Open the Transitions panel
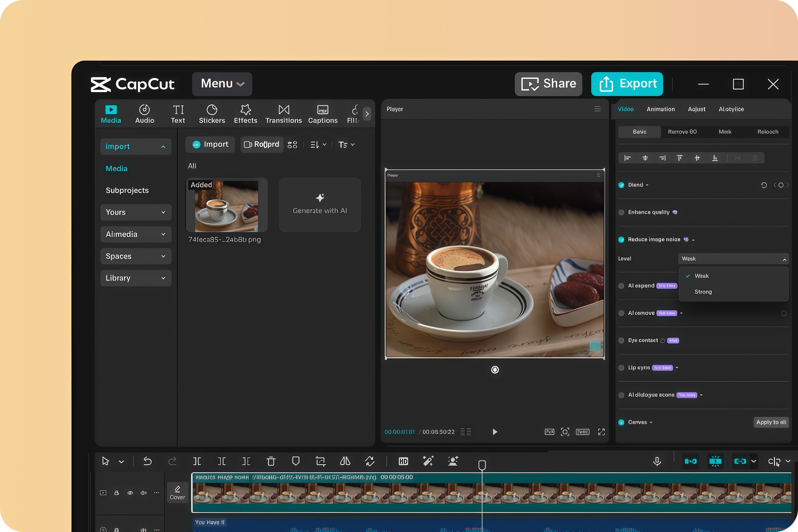This screenshot has width=798, height=532. tap(283, 114)
